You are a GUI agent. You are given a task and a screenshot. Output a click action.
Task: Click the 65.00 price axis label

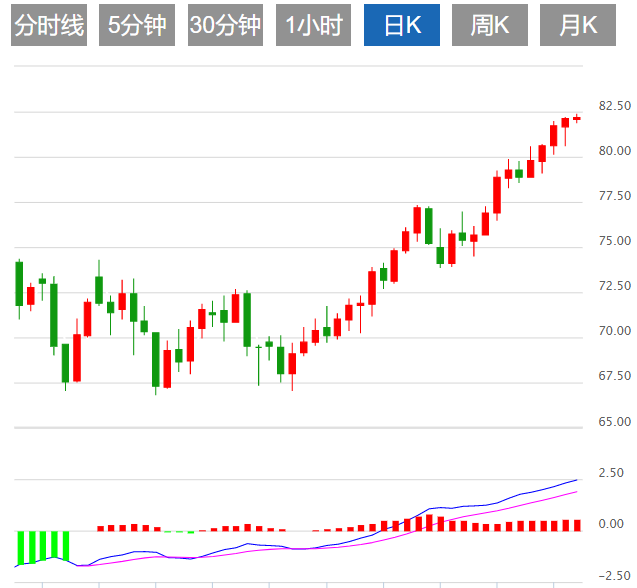(x=615, y=422)
